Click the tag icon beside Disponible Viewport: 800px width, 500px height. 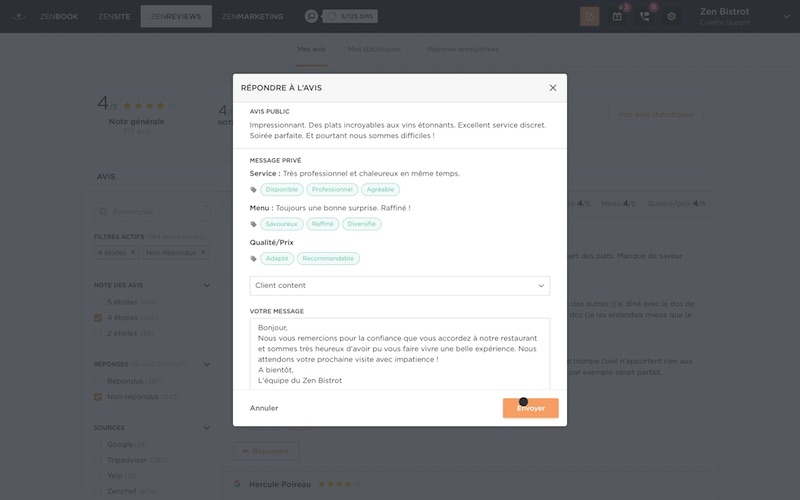(x=254, y=189)
